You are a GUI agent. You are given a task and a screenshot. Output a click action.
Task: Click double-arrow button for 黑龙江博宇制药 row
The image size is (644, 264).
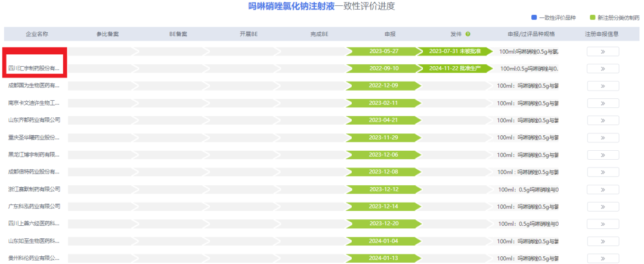(602, 155)
